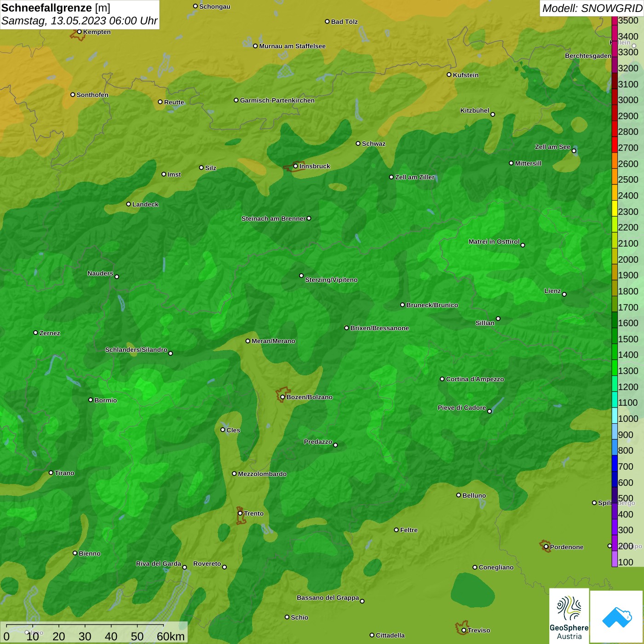Click the Schneefallgrenze [m] title

click(56, 8)
